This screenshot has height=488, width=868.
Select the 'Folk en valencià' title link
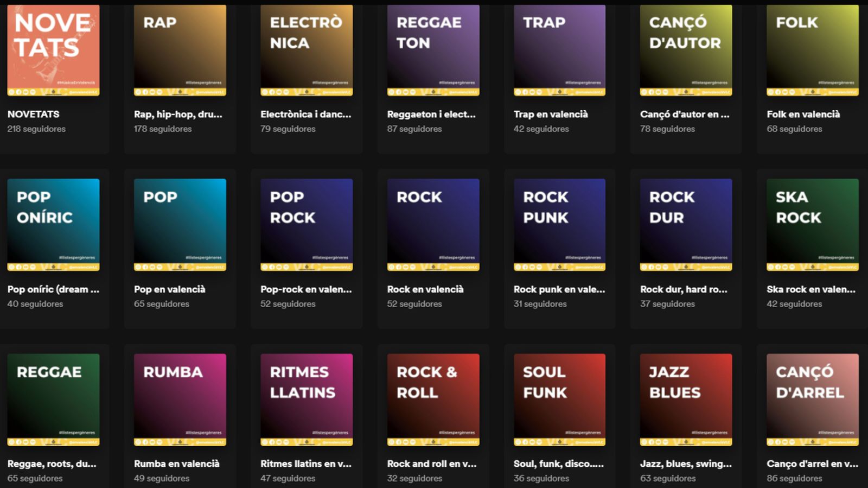(802, 114)
